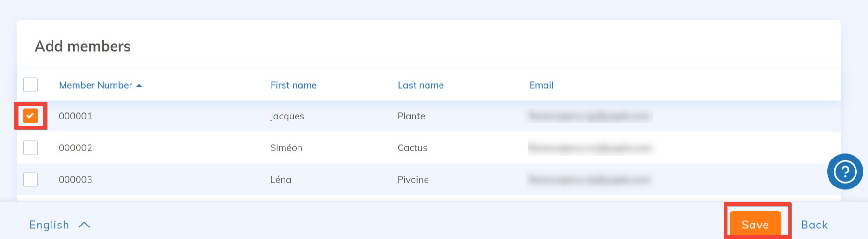Sort by the Member Number column
This screenshot has height=239, width=868.
95,85
